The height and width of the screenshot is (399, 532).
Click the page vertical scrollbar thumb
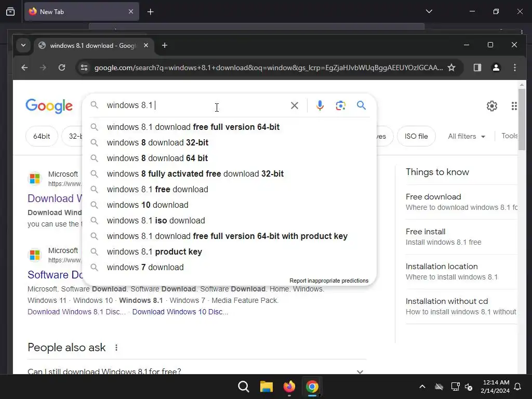click(x=522, y=119)
